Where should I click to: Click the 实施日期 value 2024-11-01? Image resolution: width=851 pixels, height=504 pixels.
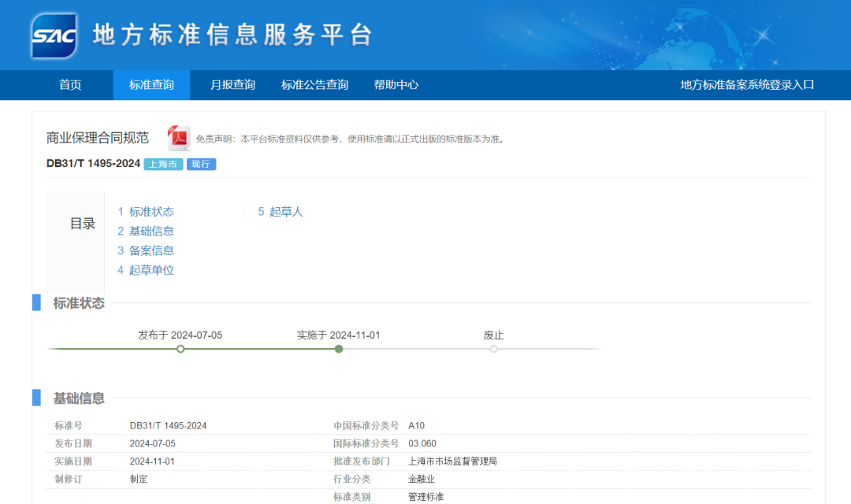point(152,461)
